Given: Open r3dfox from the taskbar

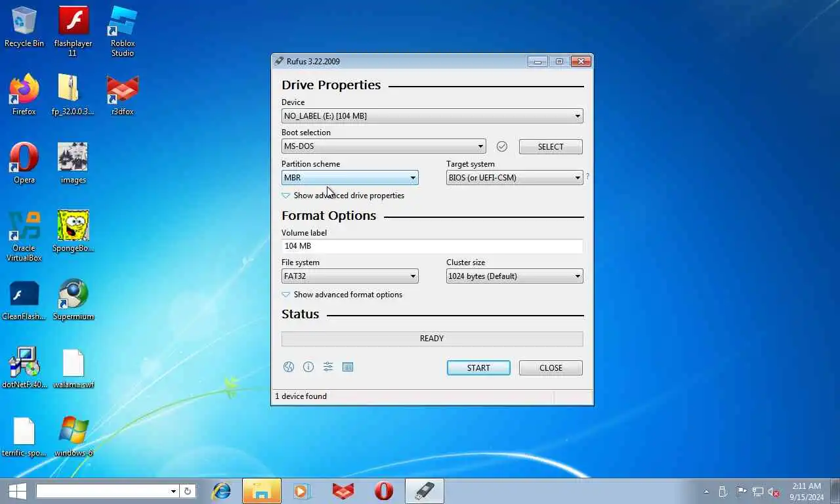Looking at the screenshot, I should point(343,491).
